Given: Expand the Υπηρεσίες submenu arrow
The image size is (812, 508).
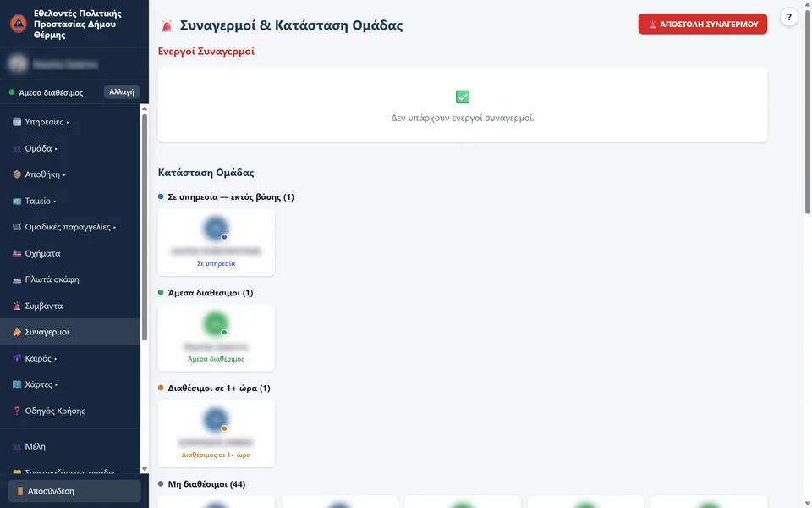Looking at the screenshot, I should pyautogui.click(x=68, y=122).
